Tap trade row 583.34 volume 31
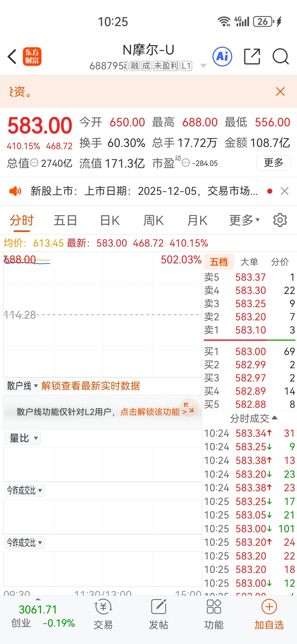Viewport: 297px width, 644px height. coord(249,433)
